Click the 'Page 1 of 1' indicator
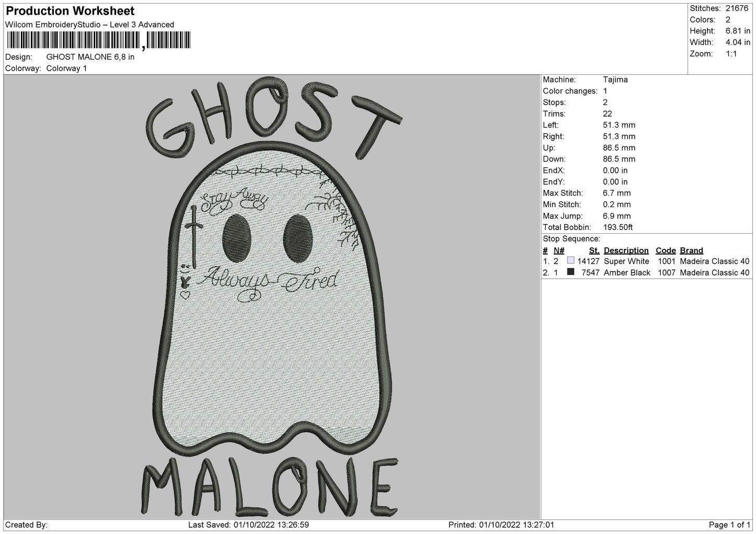This screenshot has width=756, height=534. pyautogui.click(x=729, y=525)
